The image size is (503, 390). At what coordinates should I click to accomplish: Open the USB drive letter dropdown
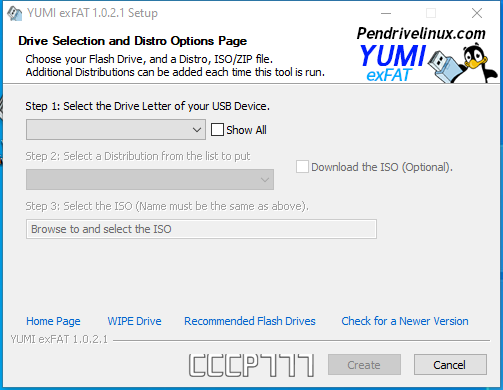point(116,130)
